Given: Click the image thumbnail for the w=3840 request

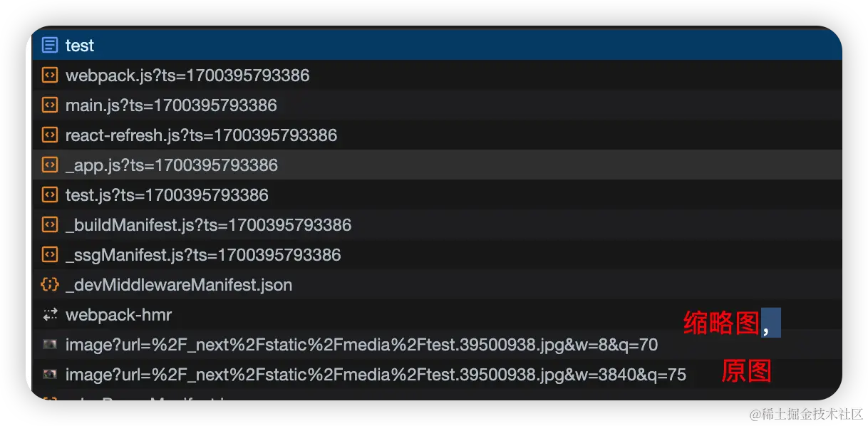Looking at the screenshot, I should tap(50, 375).
